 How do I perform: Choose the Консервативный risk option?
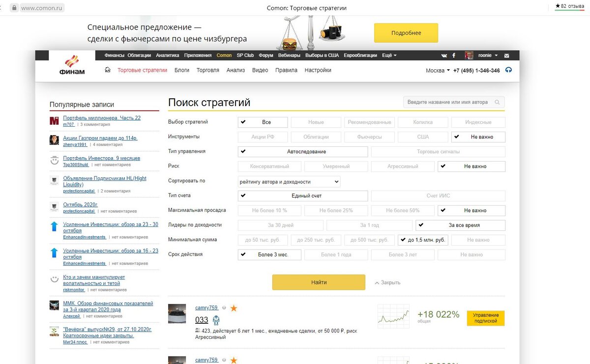(269, 167)
